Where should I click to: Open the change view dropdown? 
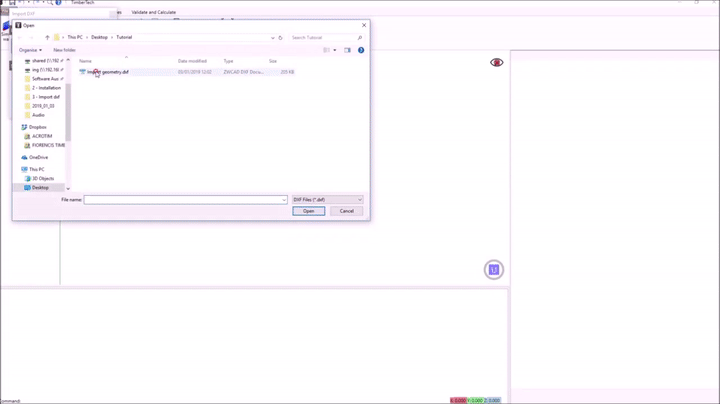pos(335,50)
